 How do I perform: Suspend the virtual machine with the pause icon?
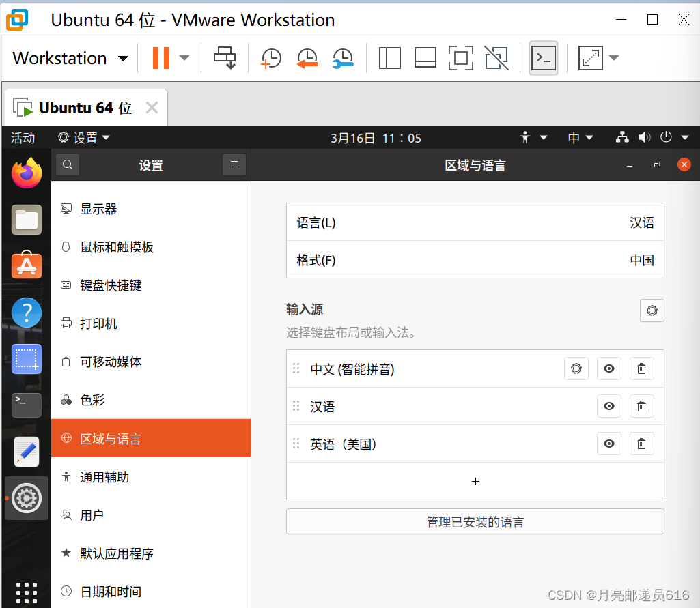tap(161, 58)
